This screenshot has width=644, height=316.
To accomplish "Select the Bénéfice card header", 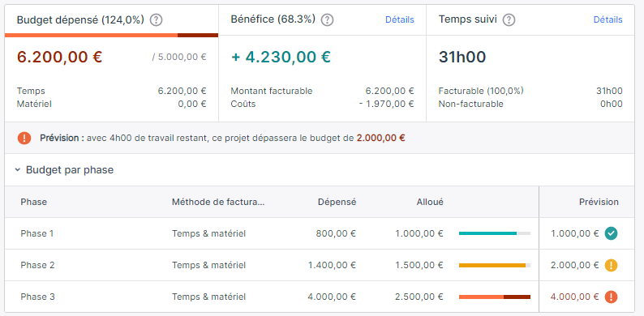I will click(x=323, y=20).
